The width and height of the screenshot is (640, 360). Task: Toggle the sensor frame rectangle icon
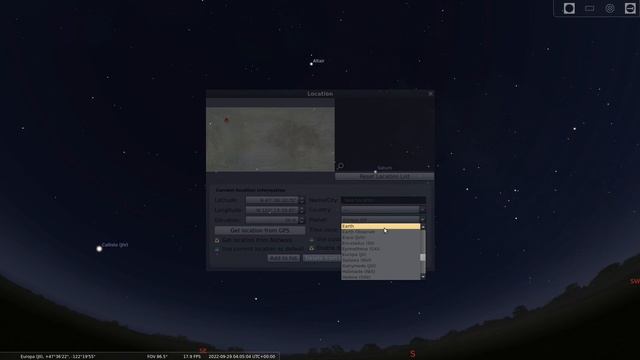589,9
